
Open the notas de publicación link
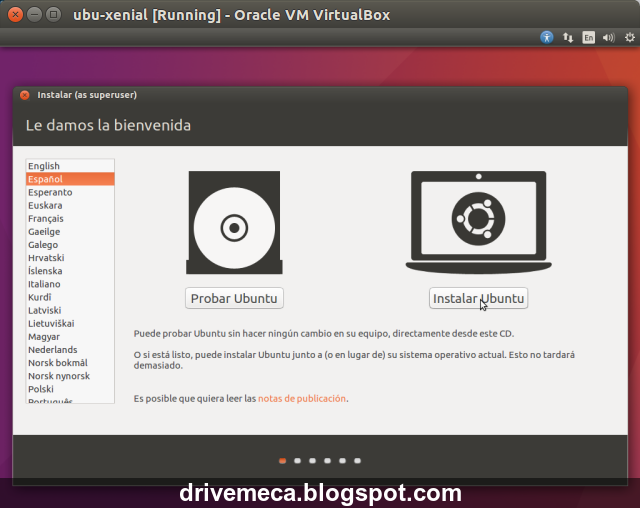302,398
